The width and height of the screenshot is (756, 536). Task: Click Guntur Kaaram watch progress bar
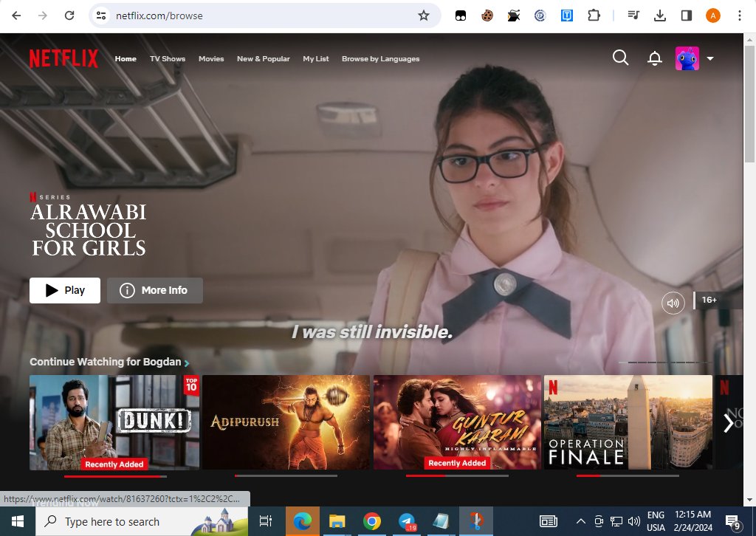pos(457,475)
